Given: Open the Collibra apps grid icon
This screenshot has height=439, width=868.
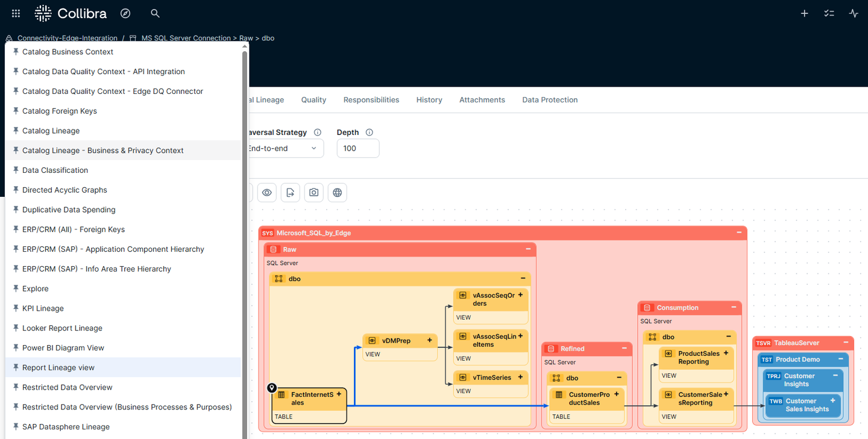Looking at the screenshot, I should (x=15, y=13).
